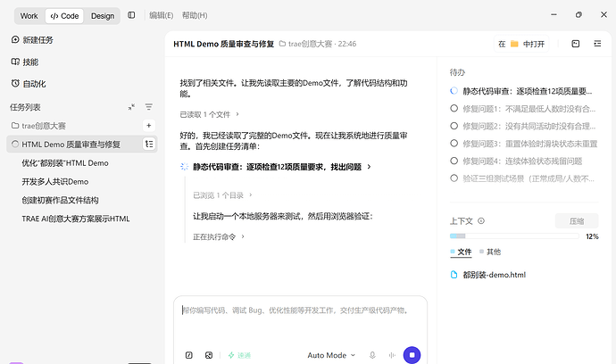Click the image attachment icon in chat input
The height and width of the screenshot is (364, 616).
[209, 355]
